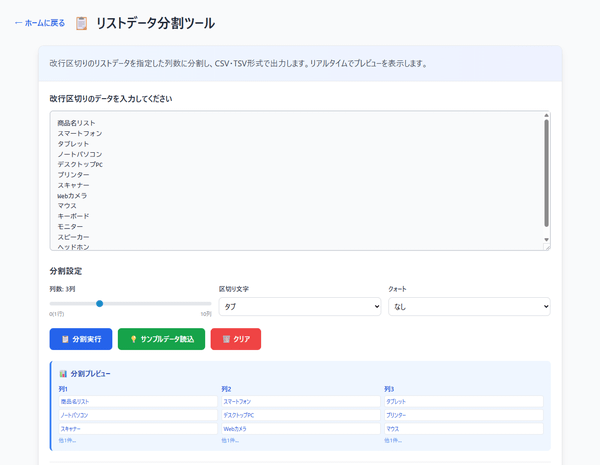Image resolution: width=600 pixels, height=465 pixels.
Task: Select the デスクトップPC preview cell in 列2
Action: click(x=300, y=415)
